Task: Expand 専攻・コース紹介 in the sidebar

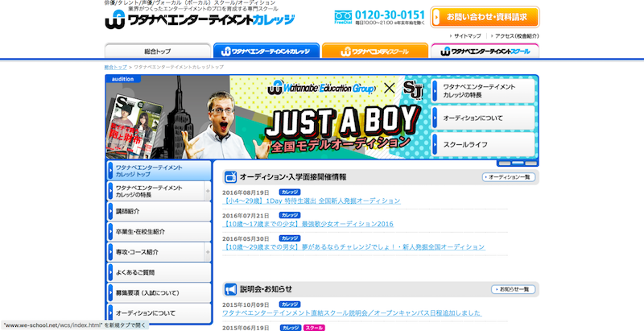Action: [x=208, y=252]
